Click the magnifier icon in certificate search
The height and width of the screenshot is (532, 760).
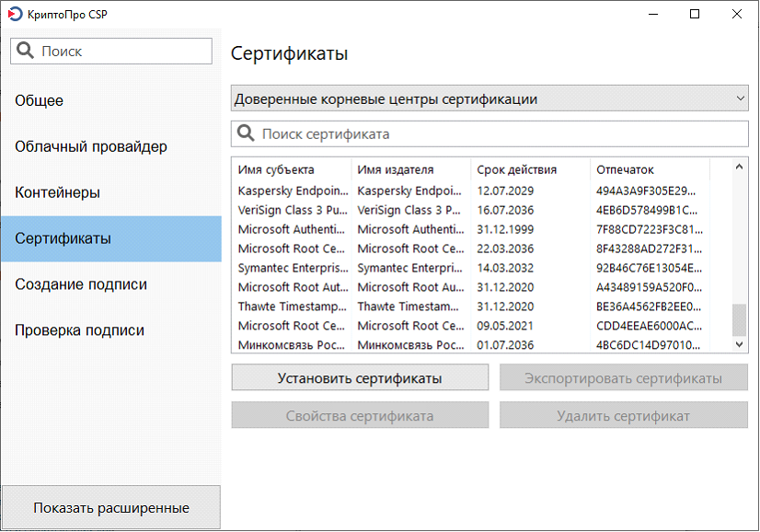246,133
